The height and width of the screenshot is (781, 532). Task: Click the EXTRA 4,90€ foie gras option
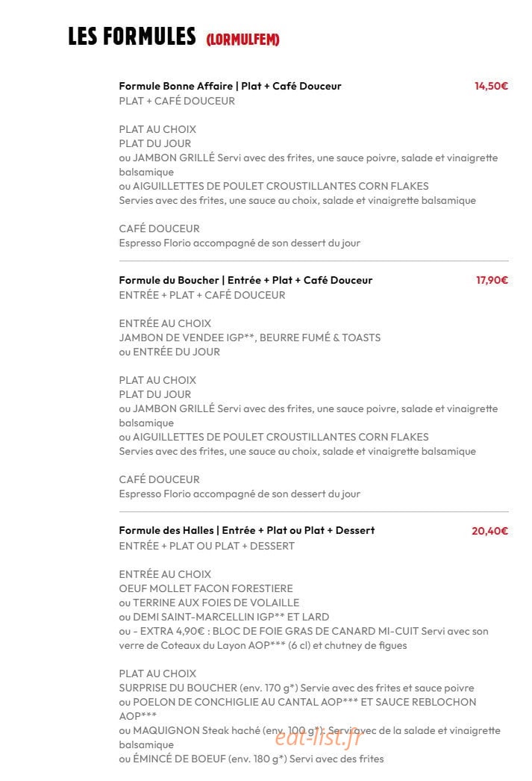click(x=304, y=638)
